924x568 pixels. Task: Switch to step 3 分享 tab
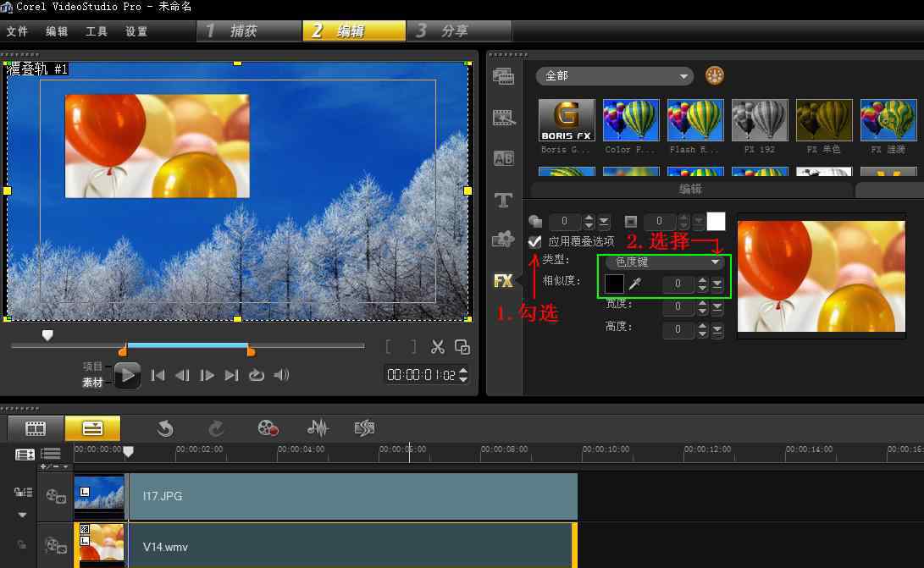point(460,30)
